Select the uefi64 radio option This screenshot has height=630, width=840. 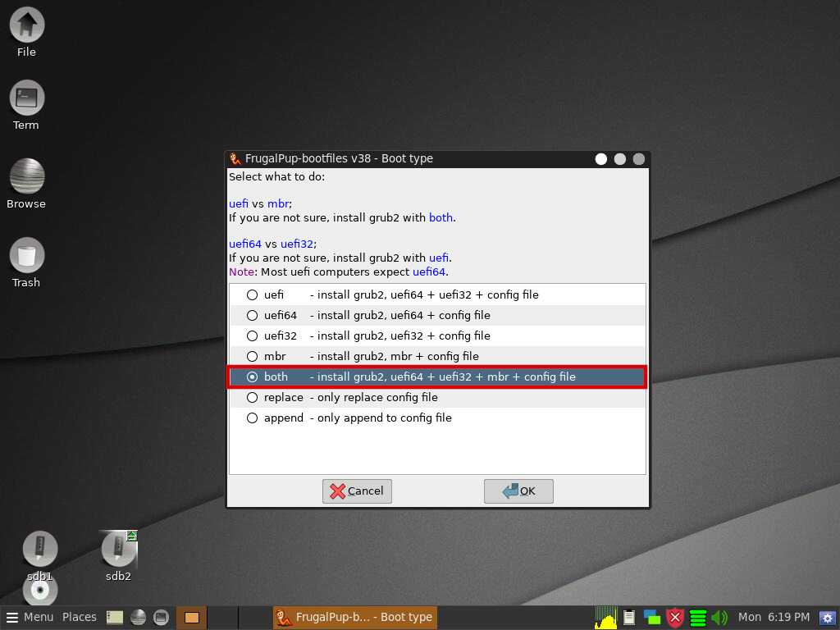tap(253, 315)
